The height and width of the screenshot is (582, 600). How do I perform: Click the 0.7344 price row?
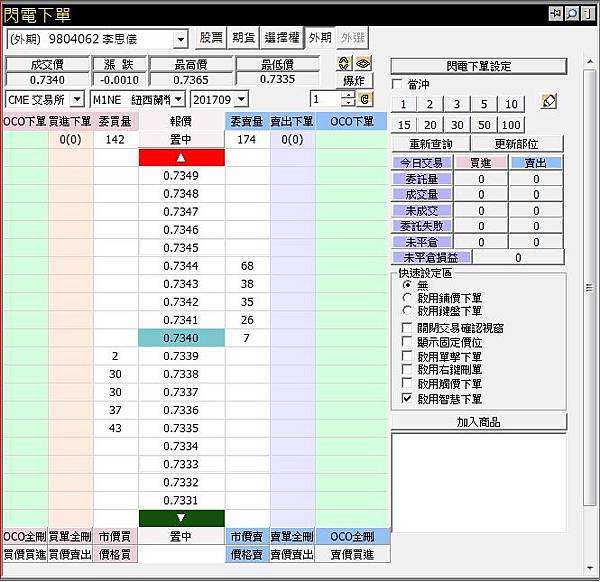pos(181,266)
